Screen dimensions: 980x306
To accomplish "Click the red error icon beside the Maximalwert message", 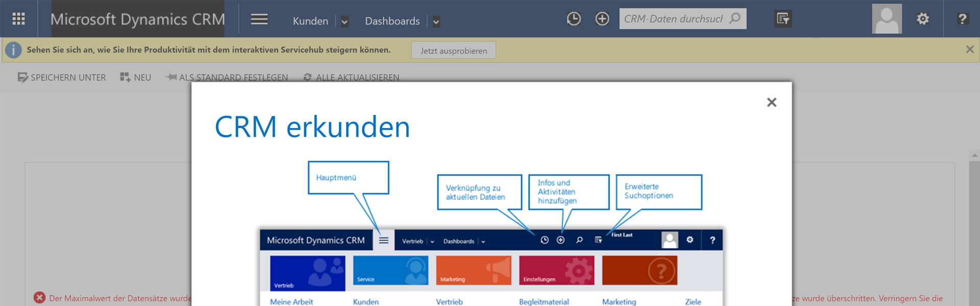I will point(39,298).
